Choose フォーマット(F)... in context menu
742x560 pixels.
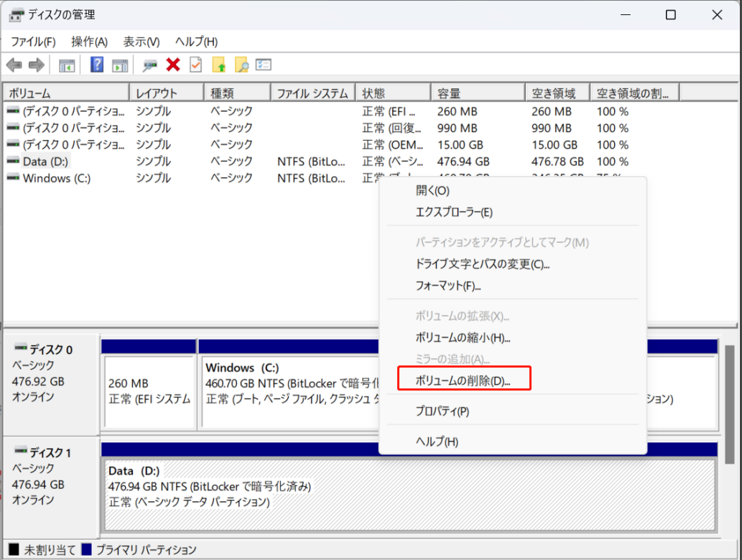coord(448,286)
